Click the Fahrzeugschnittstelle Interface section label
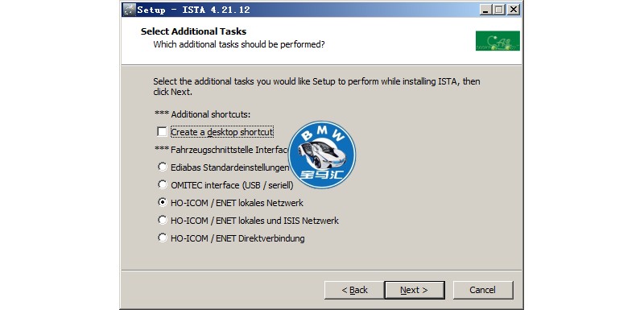Screen dimensions: 644x310 point(222,150)
